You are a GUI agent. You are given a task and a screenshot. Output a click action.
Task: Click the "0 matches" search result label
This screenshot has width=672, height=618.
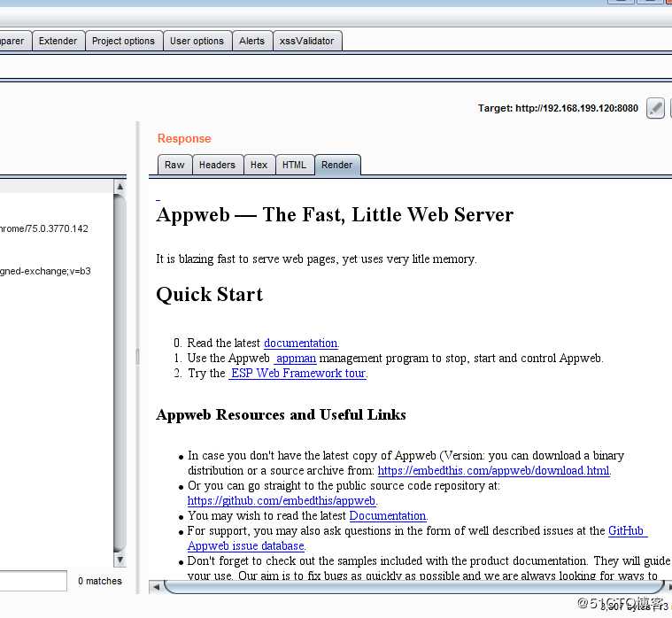click(x=100, y=581)
